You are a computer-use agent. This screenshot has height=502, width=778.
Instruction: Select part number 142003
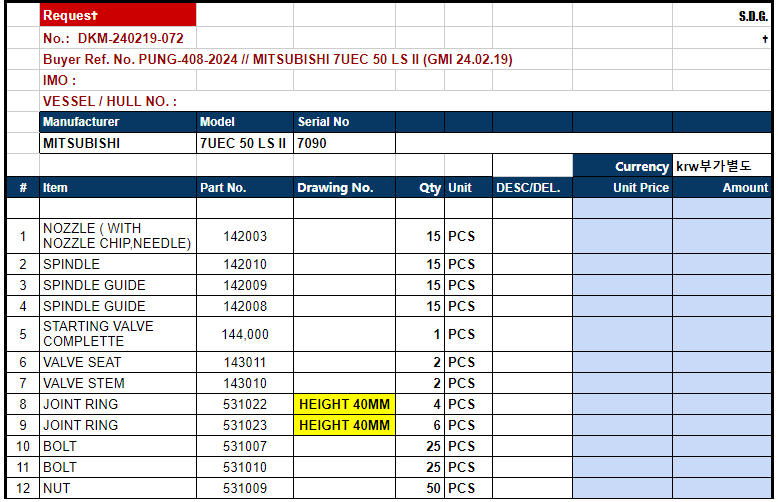pyautogui.click(x=245, y=236)
